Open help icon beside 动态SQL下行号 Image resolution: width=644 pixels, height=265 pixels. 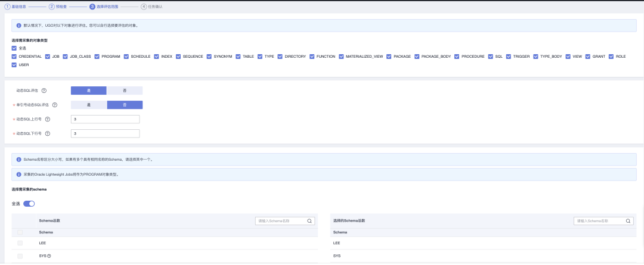47,134
